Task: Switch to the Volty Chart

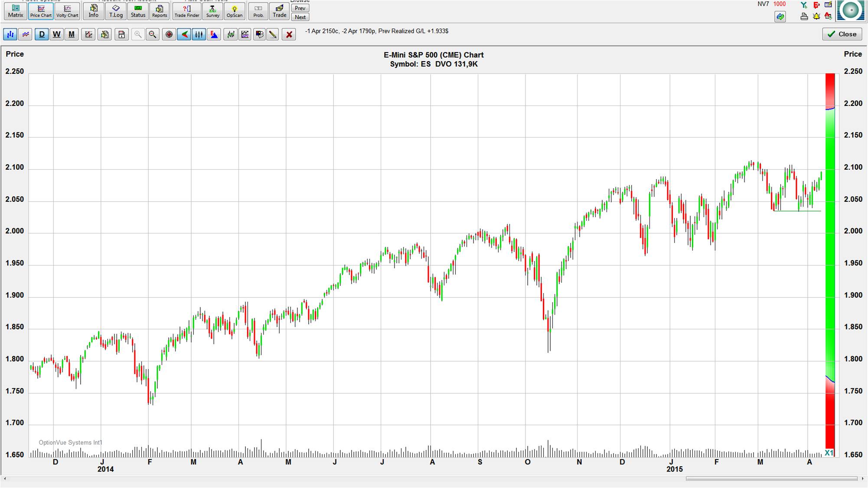Action: point(67,11)
